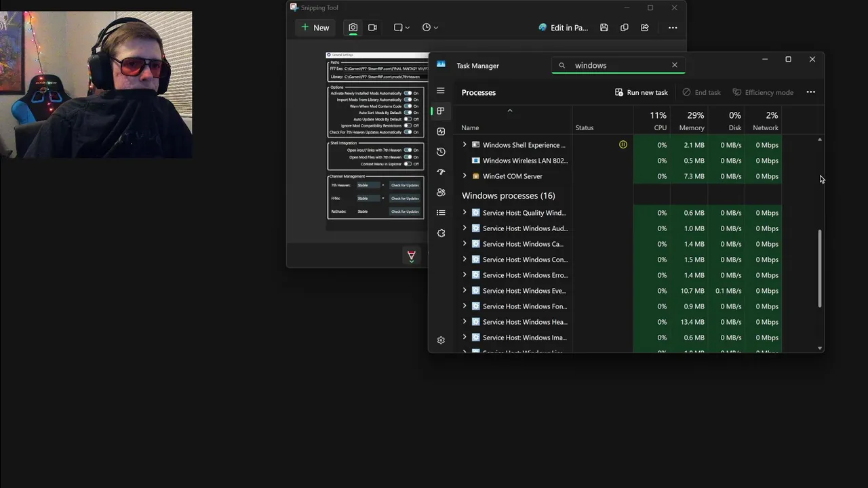Screen dimensions: 868x488
Task: Click the search magnifier icon in Task Manager
Action: 561,66
